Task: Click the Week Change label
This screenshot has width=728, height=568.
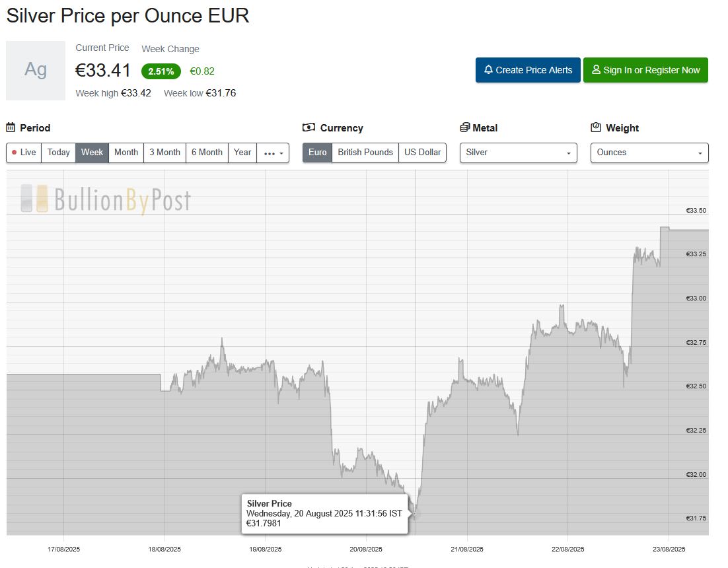Action: 170,49
